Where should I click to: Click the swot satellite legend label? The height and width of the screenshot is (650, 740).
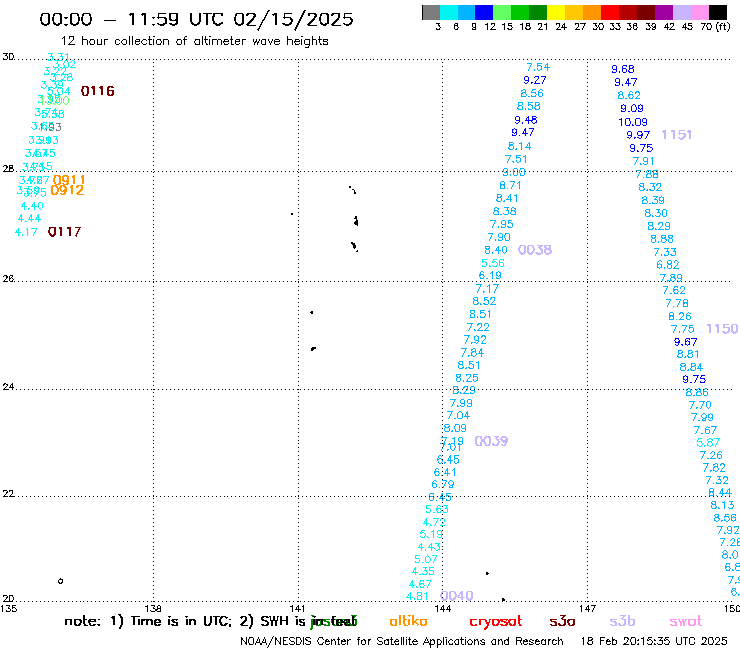(686, 622)
